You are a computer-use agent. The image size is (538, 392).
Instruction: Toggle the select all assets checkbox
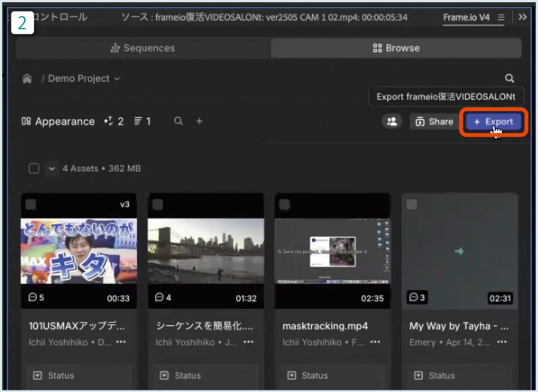pyautogui.click(x=34, y=169)
